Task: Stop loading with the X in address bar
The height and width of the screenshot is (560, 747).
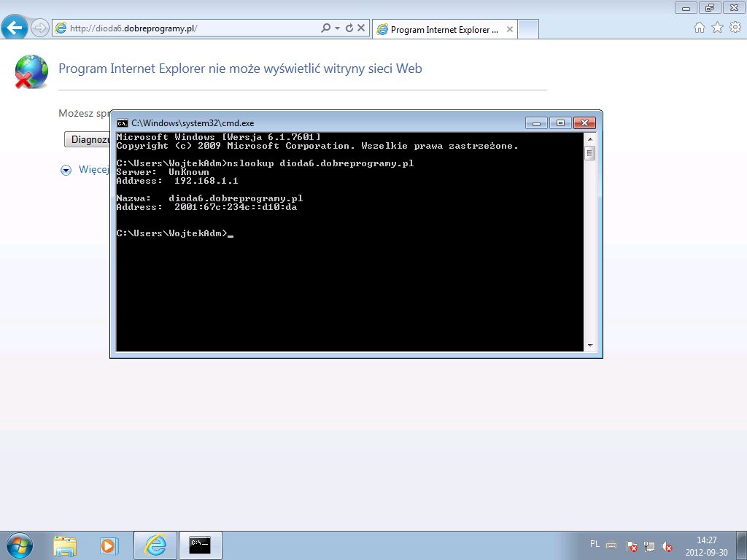Action: click(x=361, y=28)
